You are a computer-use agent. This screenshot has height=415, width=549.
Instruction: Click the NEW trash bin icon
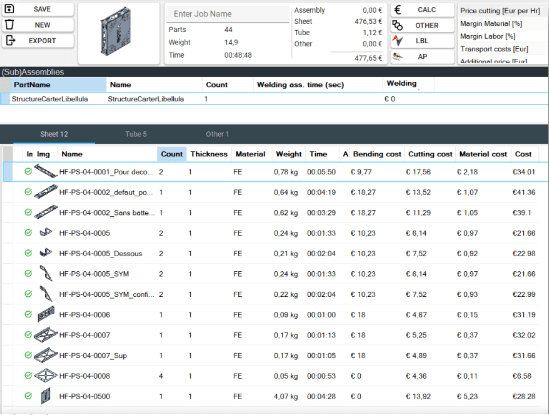point(9,25)
